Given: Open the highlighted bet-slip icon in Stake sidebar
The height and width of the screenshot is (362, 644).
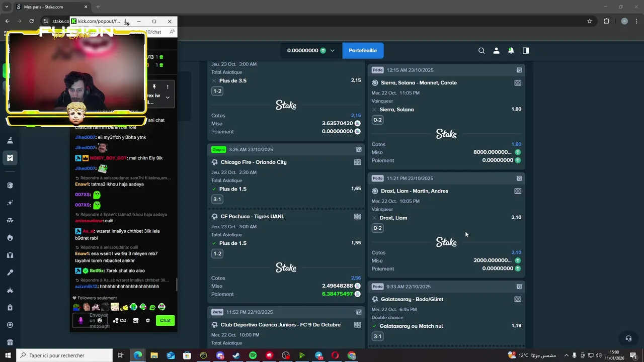Looking at the screenshot, I should [10, 158].
